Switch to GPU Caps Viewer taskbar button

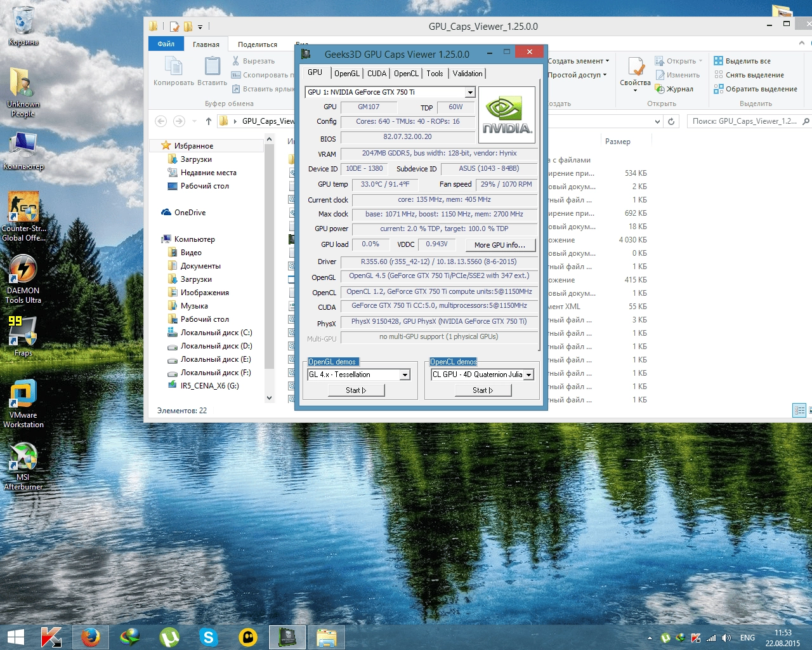pos(287,637)
